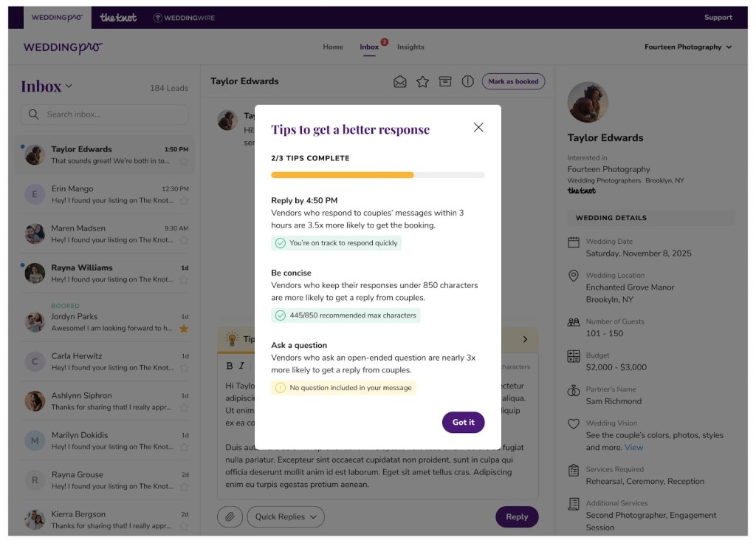756x546 pixels.
Task: Focus the Search inbox field
Action: pos(104,115)
